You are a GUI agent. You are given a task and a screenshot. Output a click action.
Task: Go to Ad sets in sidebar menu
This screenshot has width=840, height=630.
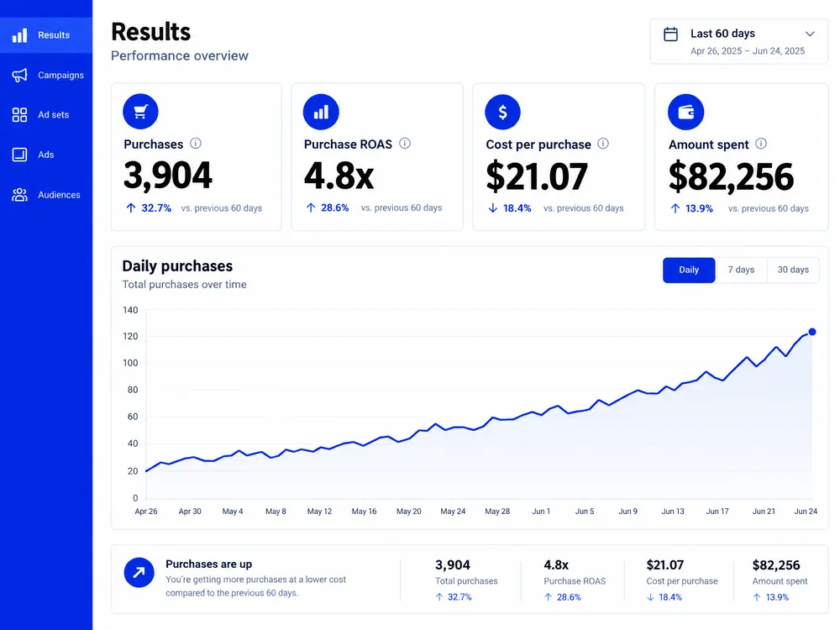coord(46,114)
